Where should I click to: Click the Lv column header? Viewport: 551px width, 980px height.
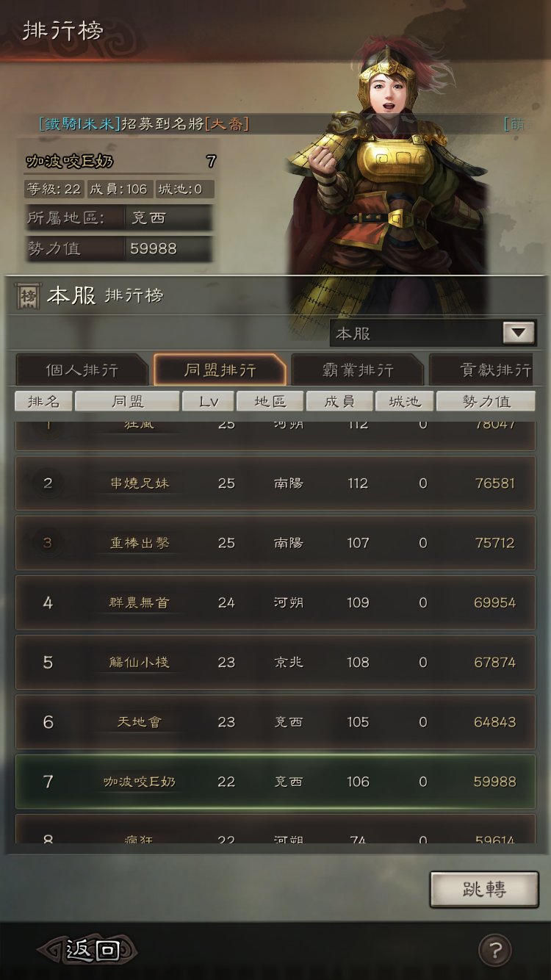tap(208, 401)
